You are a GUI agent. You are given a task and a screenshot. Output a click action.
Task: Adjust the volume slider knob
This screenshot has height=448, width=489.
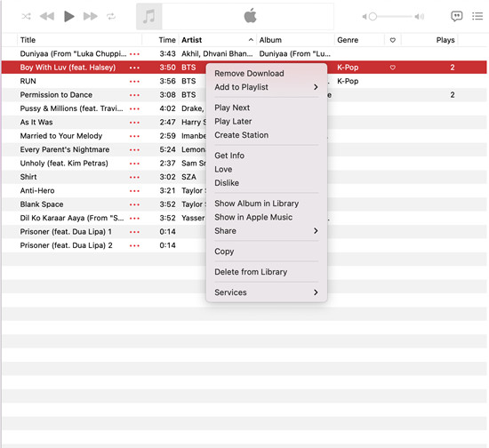click(x=373, y=17)
